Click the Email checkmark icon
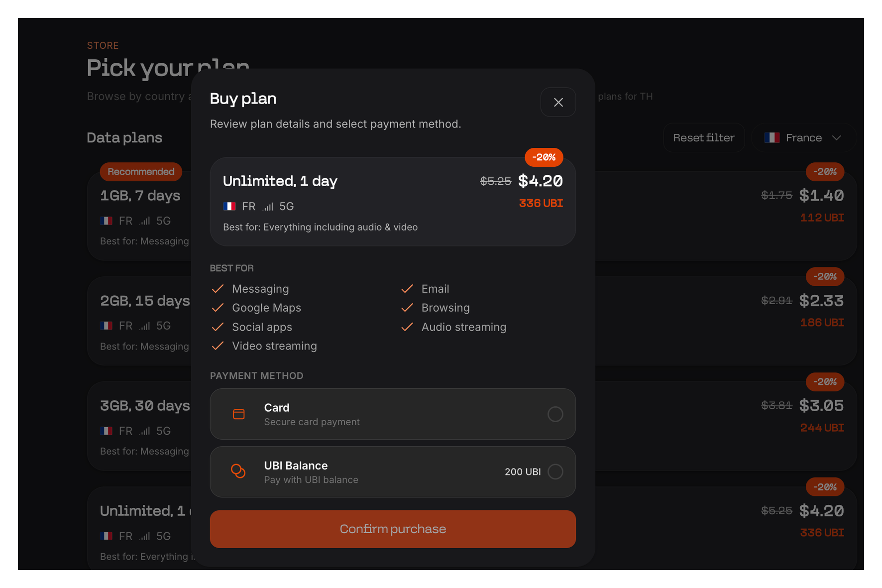 pyautogui.click(x=407, y=289)
